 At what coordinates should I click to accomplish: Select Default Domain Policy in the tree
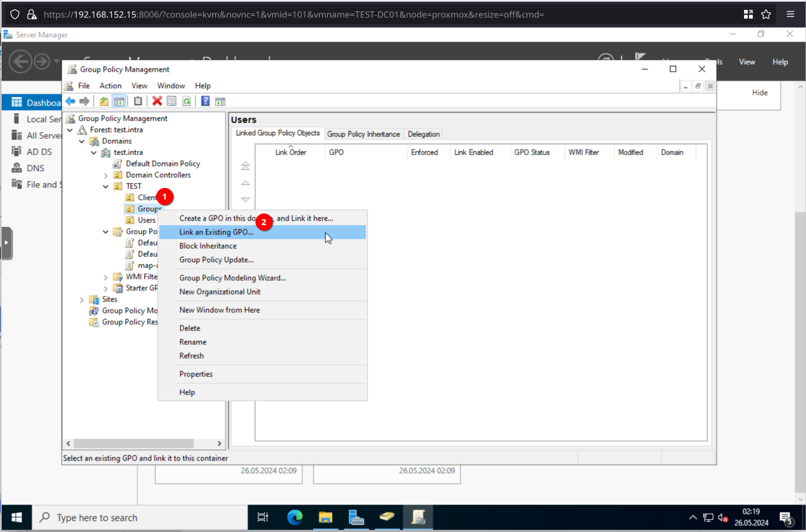point(163,164)
